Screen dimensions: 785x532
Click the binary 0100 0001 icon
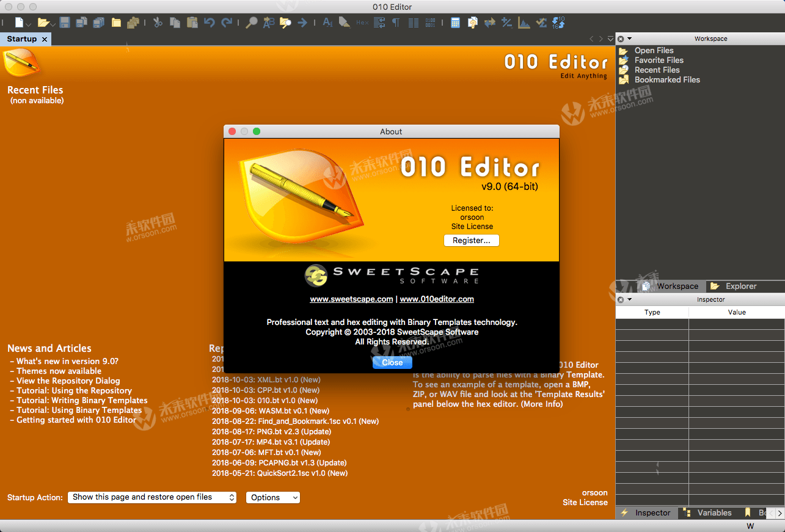(431, 23)
